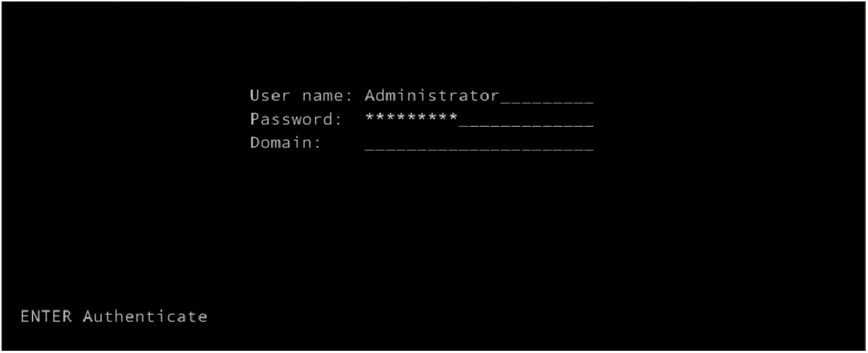This screenshot has height=353, width=868.
Task: Click the start of the Domain field
Action: tap(368, 145)
